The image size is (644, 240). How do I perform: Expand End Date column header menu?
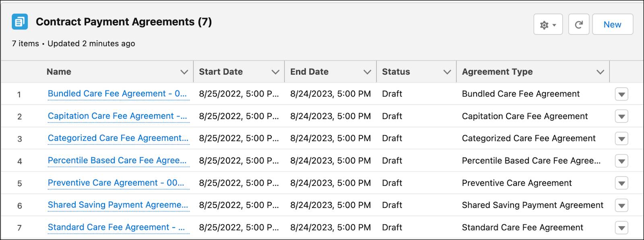tap(367, 72)
